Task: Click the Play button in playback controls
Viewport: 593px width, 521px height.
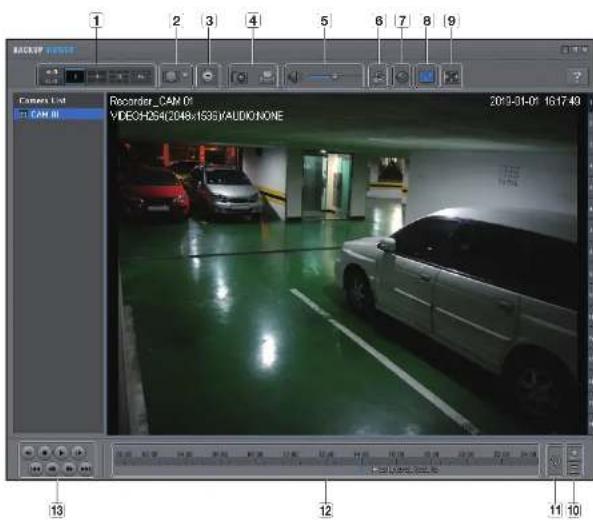Action: [x=61, y=452]
